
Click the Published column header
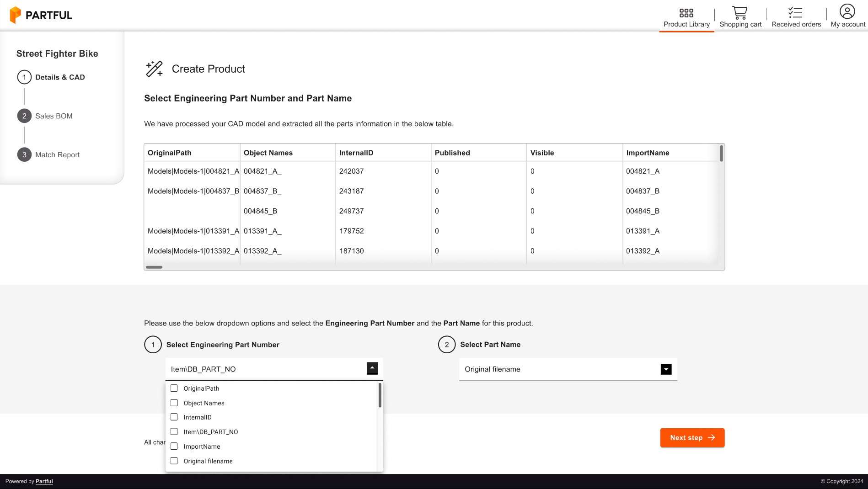(479, 153)
